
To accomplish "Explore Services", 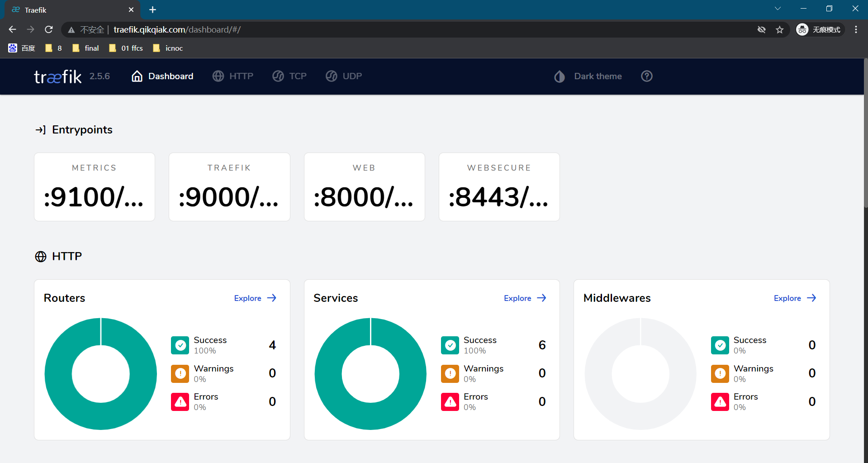I will 525,298.
